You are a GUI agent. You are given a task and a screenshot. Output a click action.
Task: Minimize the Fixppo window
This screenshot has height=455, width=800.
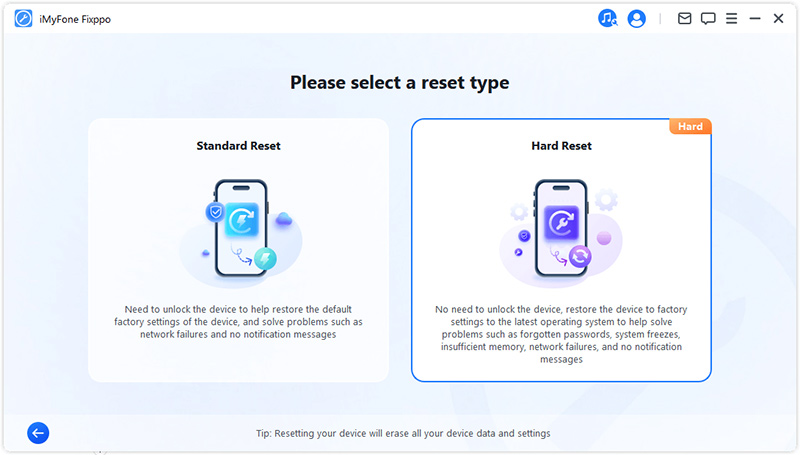coord(755,19)
